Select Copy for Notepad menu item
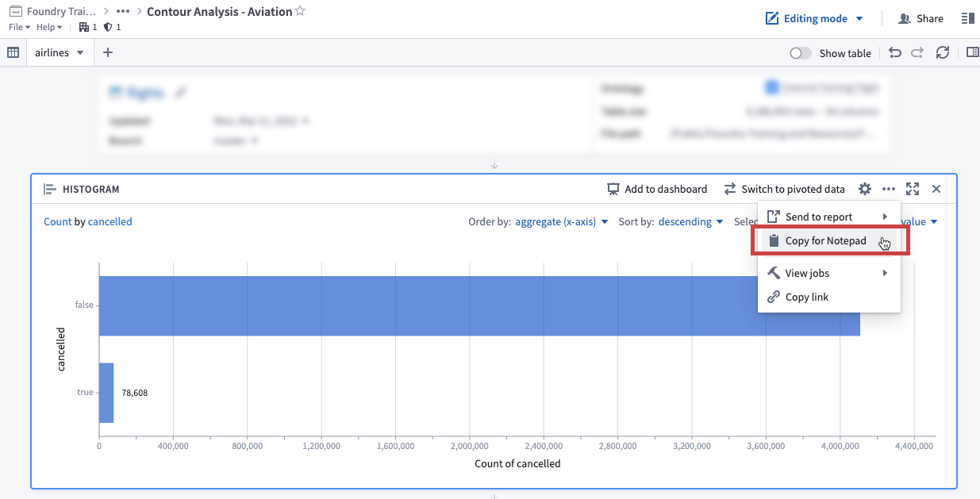 (829, 240)
